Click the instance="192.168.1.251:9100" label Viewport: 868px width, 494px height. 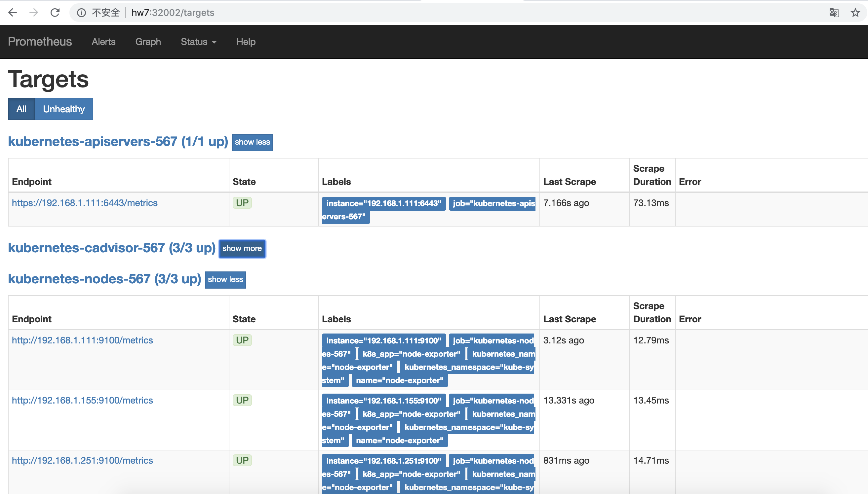point(384,461)
